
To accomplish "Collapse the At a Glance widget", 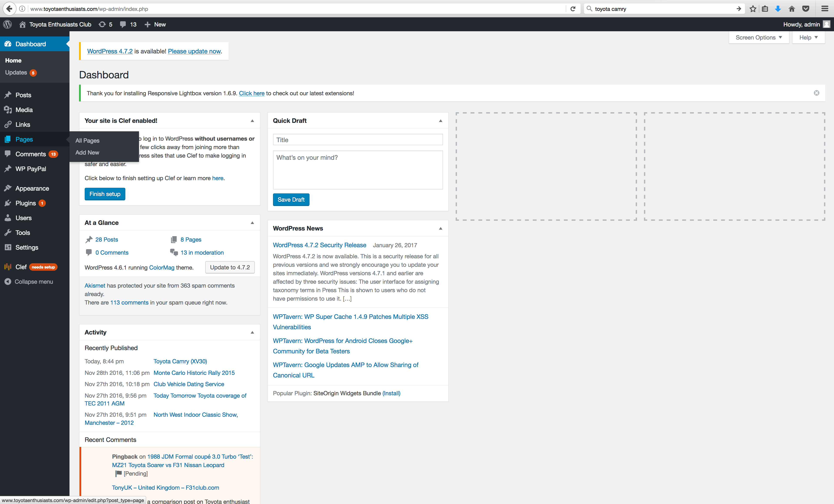I will pos(252,222).
